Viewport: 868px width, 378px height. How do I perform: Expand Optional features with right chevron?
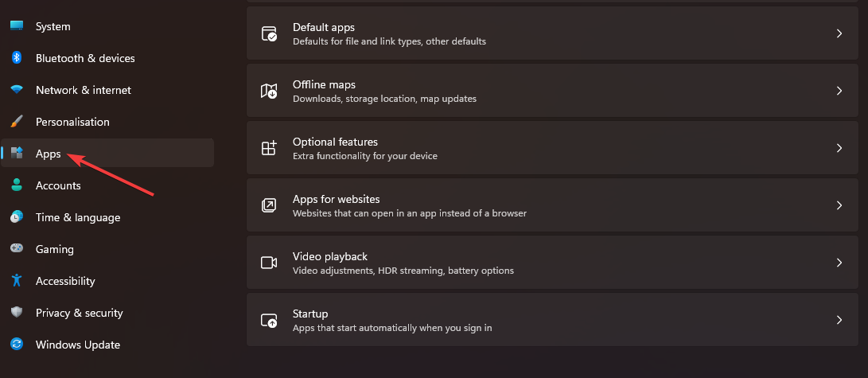point(839,148)
